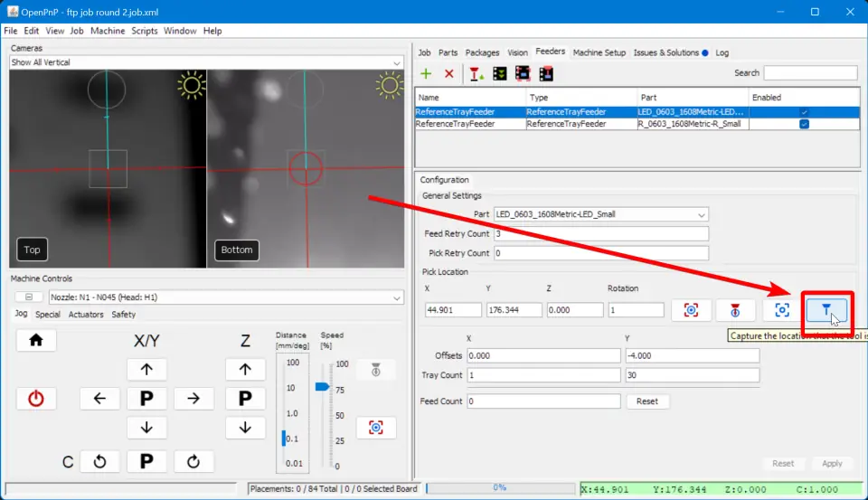Toggle Enabled checkbox for R_0603 feeder

(804, 124)
